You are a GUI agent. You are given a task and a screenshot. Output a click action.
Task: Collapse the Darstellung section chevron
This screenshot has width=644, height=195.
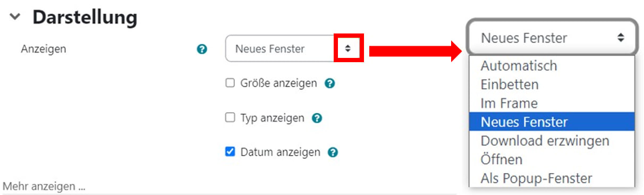(x=15, y=18)
